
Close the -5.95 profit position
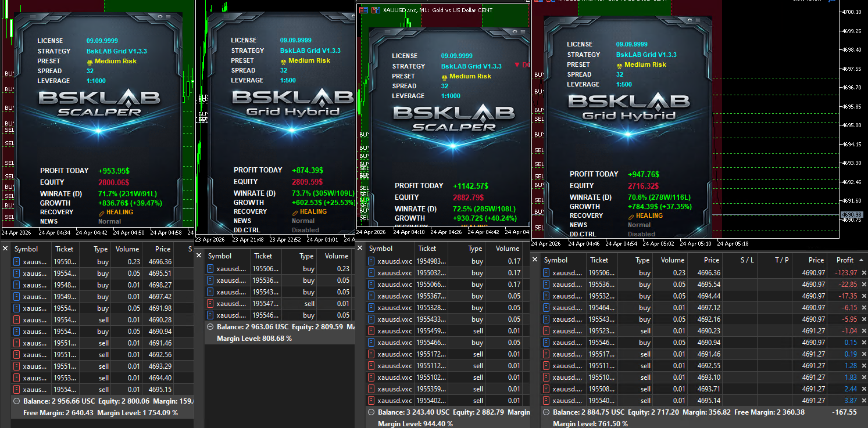click(863, 319)
